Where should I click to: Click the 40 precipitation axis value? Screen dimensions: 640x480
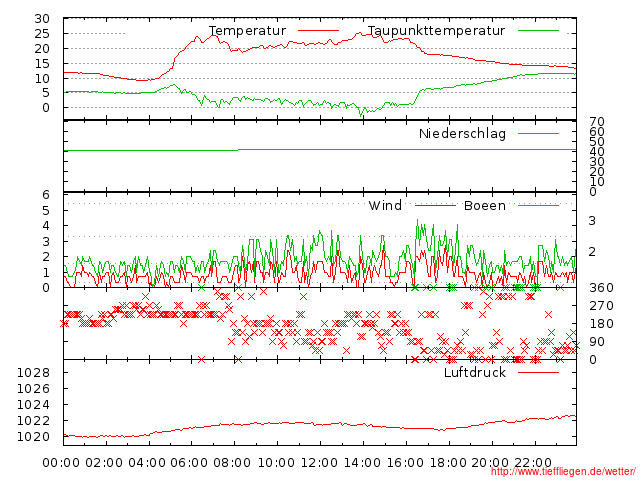[x=597, y=152]
